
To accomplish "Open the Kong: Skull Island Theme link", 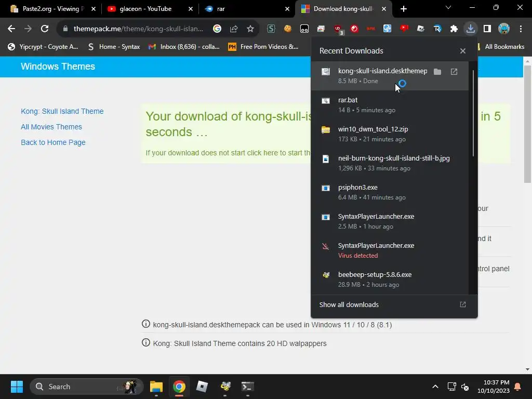I will point(62,111).
